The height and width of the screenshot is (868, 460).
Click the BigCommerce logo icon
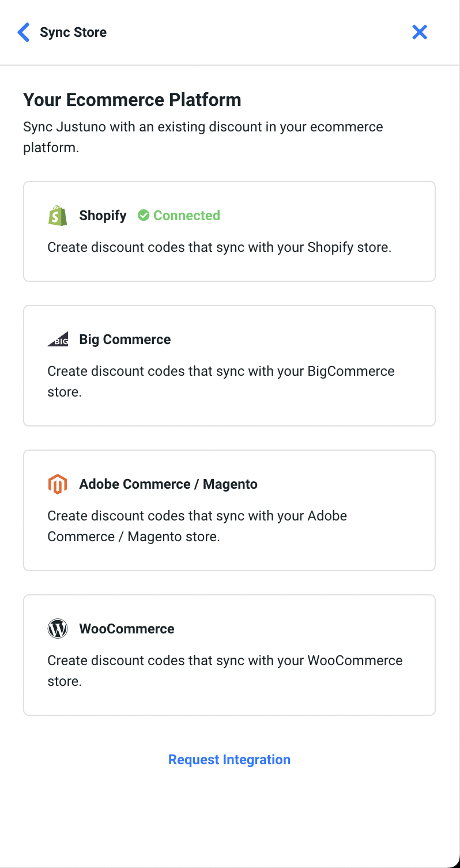point(58,339)
